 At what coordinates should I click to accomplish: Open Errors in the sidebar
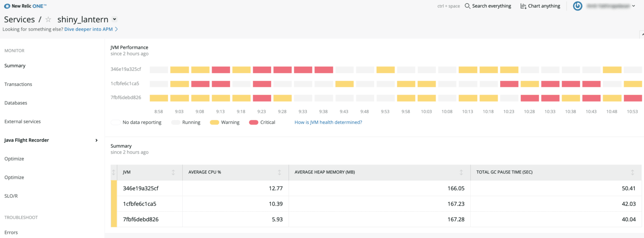tap(11, 232)
